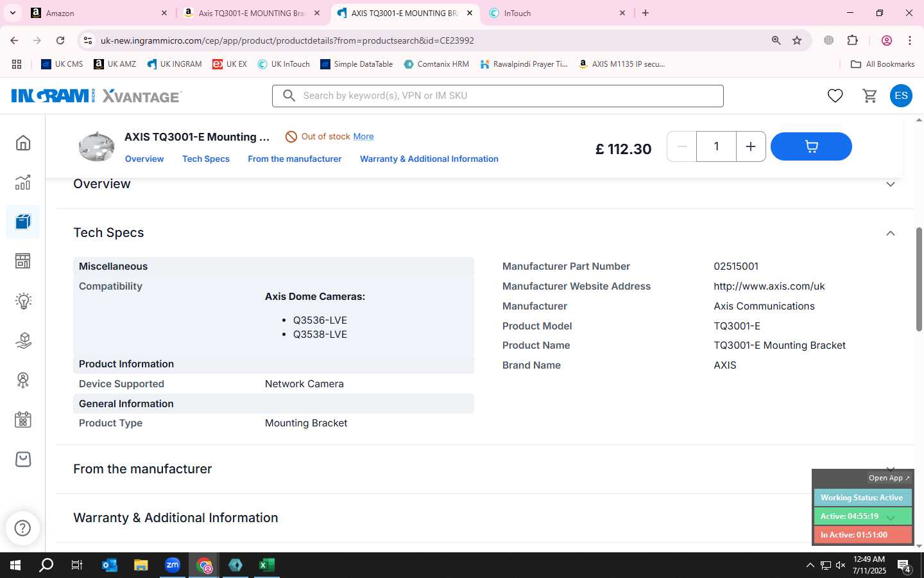Open the browser zoom icon
This screenshot has width=924, height=578.
tap(776, 40)
